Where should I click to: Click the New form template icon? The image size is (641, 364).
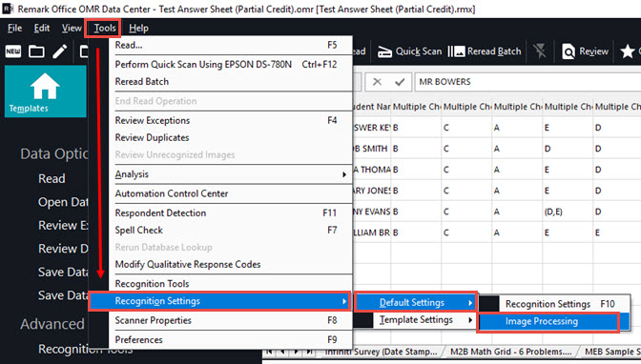tap(13, 51)
